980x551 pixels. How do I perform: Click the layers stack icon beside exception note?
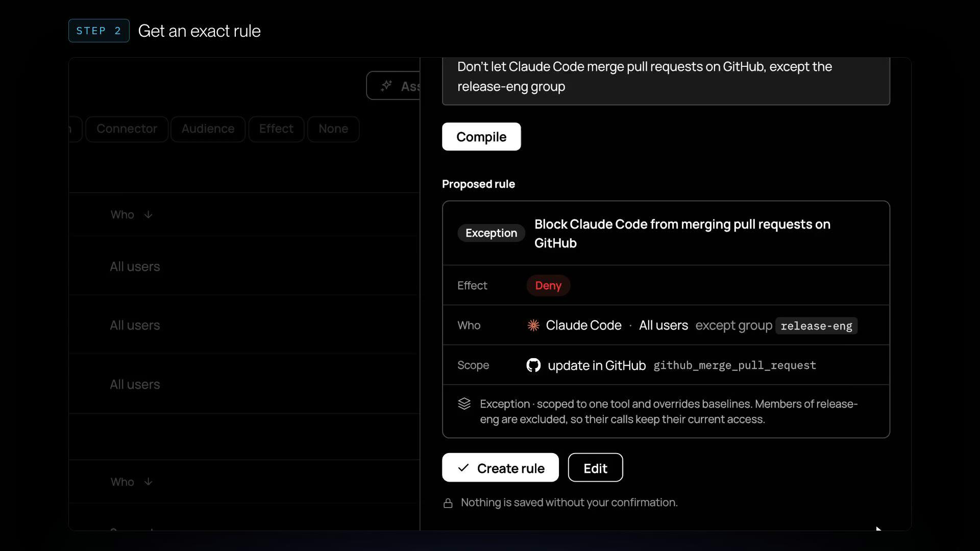464,404
